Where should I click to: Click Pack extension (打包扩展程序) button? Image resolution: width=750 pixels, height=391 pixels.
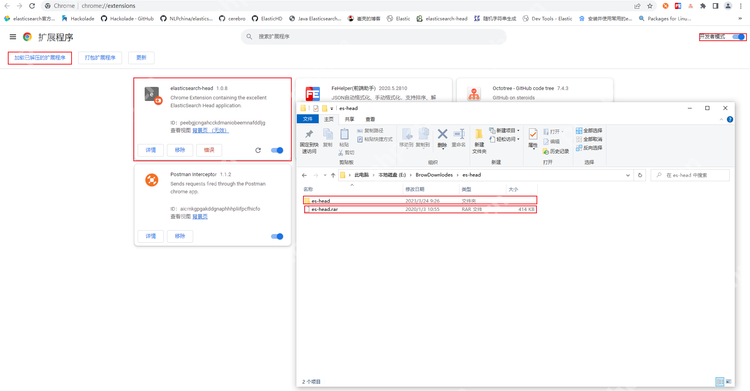[x=100, y=58]
